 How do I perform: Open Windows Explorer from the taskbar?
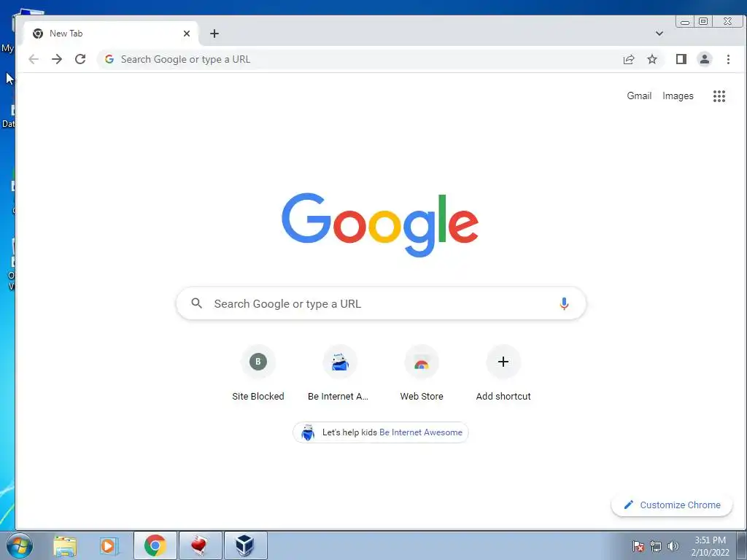pos(65,545)
